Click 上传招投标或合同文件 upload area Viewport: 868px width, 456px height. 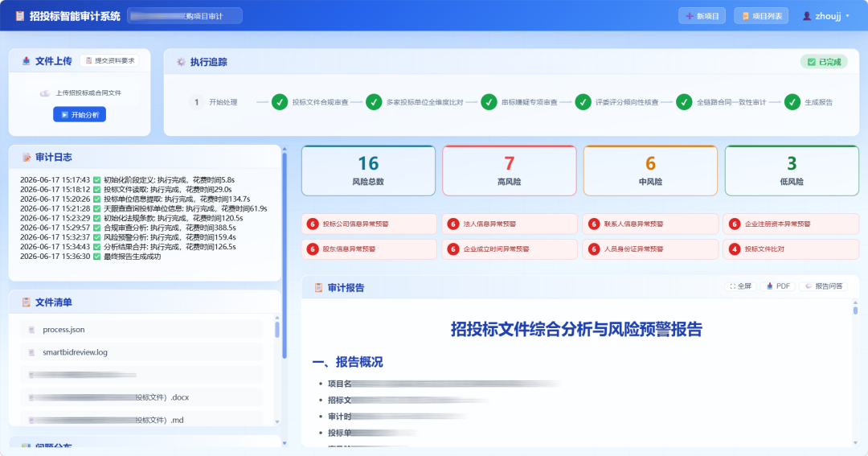(81, 93)
